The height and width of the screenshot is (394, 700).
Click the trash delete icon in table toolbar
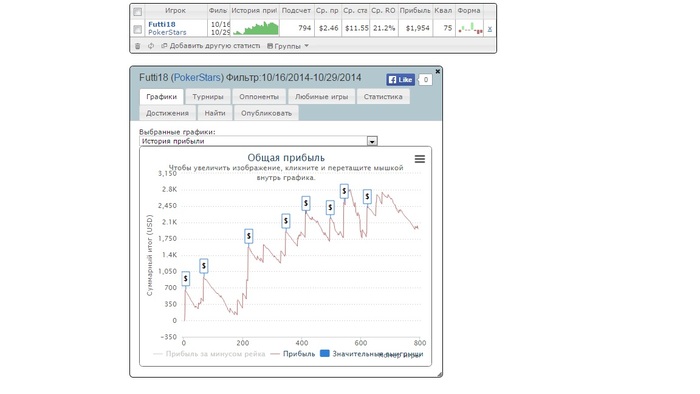pos(138,46)
